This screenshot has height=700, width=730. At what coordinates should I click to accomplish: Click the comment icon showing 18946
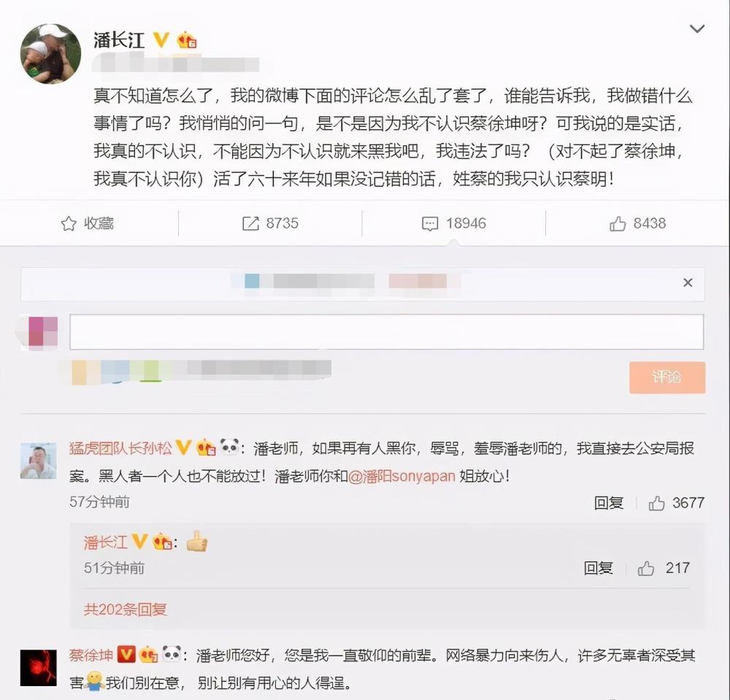pos(429,223)
